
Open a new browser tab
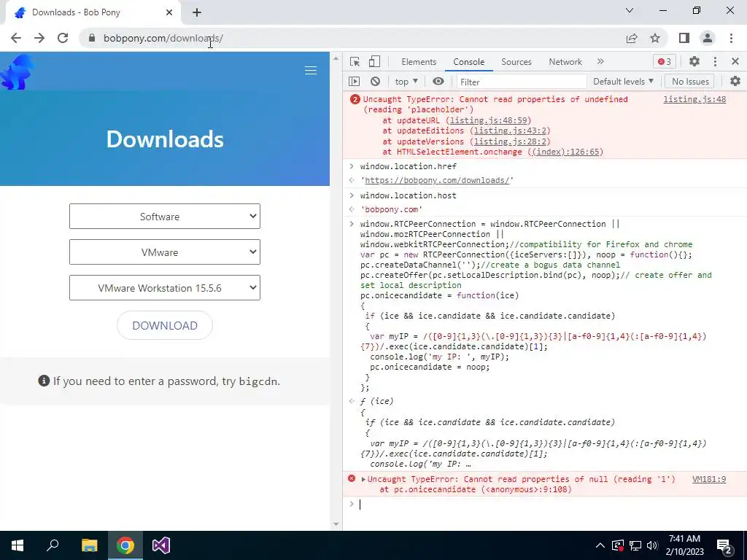(x=197, y=12)
